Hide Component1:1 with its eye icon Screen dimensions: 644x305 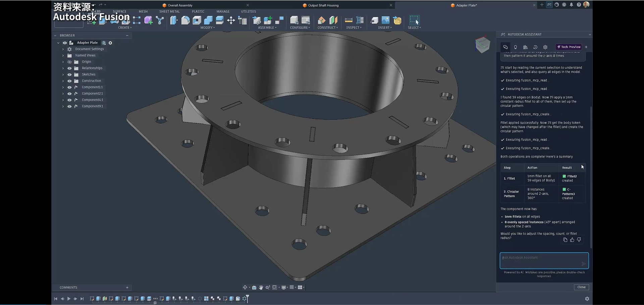click(x=69, y=87)
